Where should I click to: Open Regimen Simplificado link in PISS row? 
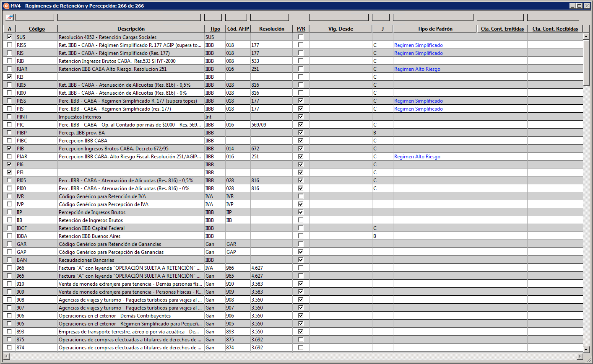[x=418, y=101]
